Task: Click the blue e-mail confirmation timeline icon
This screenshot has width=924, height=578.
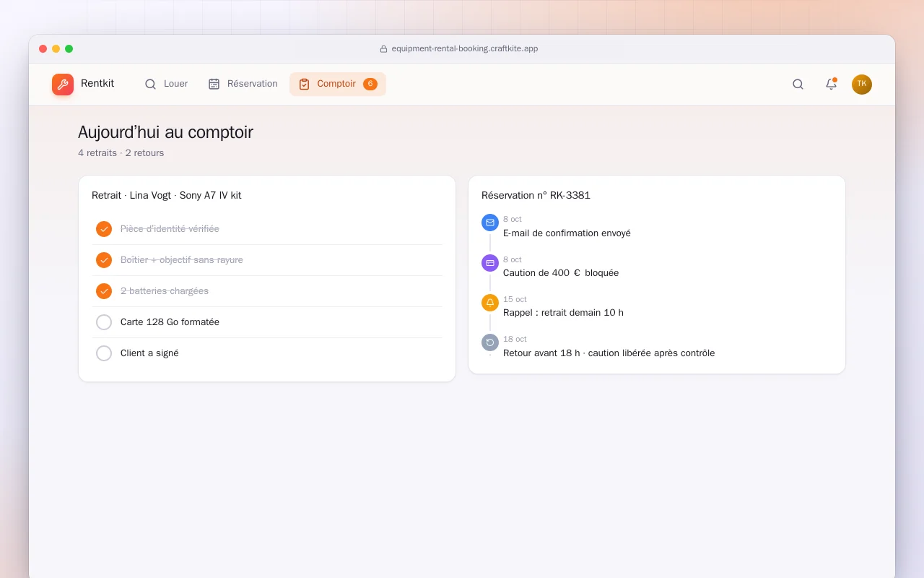Action: (x=490, y=223)
